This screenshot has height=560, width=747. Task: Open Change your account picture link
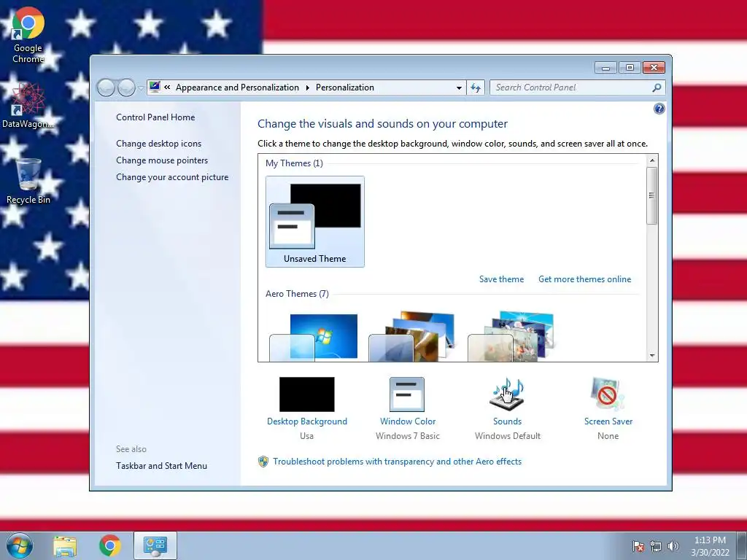pos(172,177)
